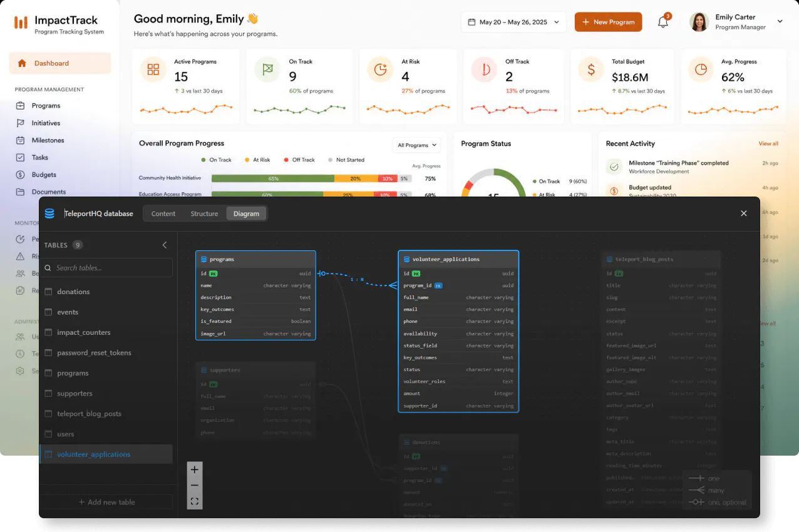The width and height of the screenshot is (799, 532).
Task: Click the Total Budget dollar icon card
Action: coord(590,69)
